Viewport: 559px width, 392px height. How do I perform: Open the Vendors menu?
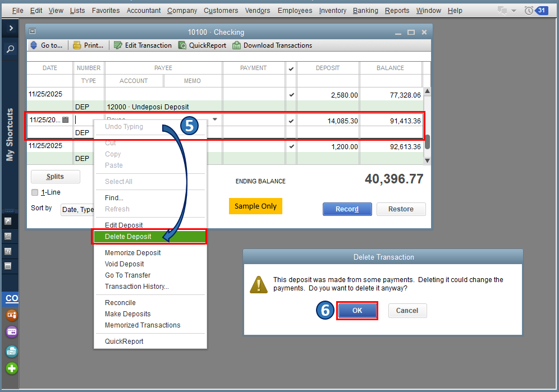pos(258,11)
